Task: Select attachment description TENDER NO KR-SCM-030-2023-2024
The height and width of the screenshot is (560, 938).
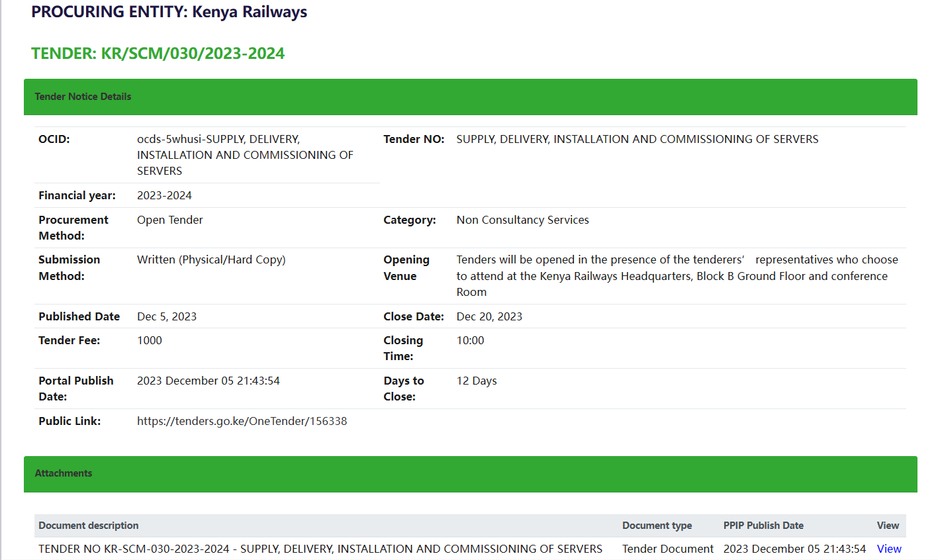Action: 320,549
